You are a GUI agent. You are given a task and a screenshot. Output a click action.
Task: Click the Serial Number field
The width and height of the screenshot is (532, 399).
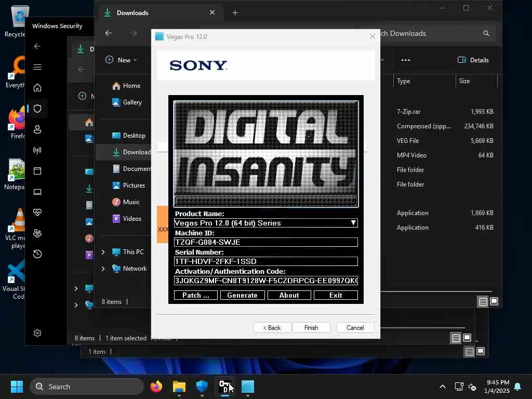click(265, 261)
